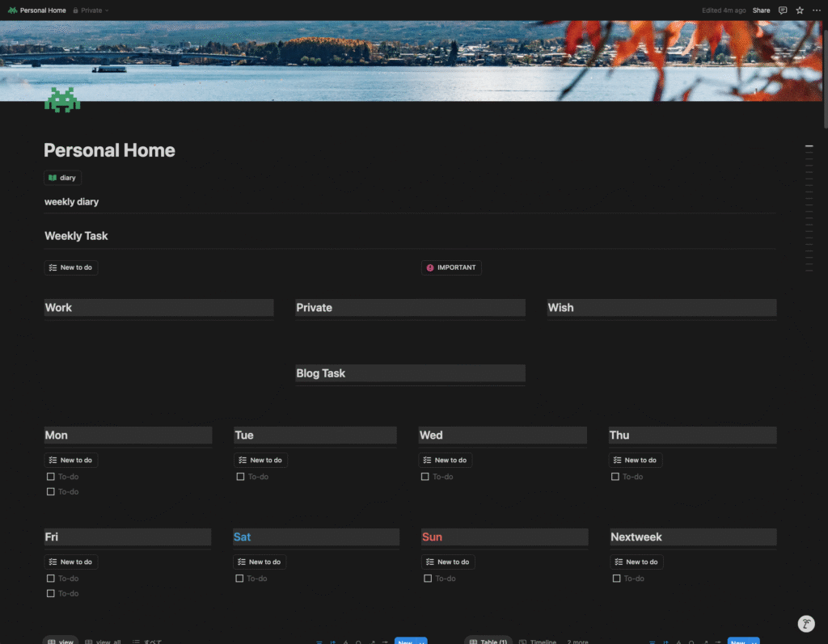The image size is (828, 644).
Task: Check the first to-do box under Mon
Action: pos(51,477)
